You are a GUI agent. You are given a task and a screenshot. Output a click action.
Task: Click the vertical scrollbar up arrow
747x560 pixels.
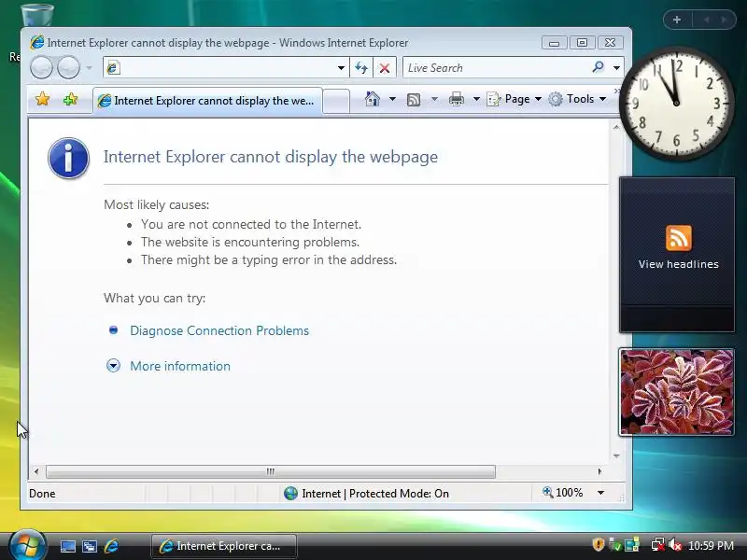coord(616,127)
